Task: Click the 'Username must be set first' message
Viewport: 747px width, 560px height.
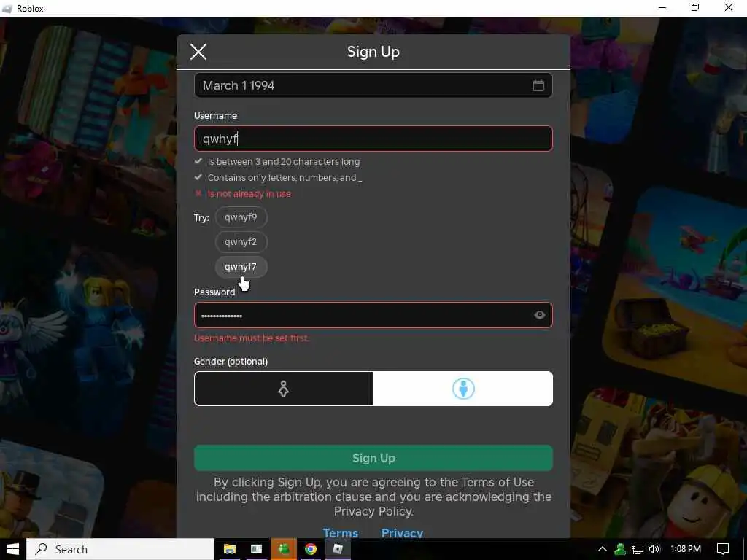Action: coord(251,338)
